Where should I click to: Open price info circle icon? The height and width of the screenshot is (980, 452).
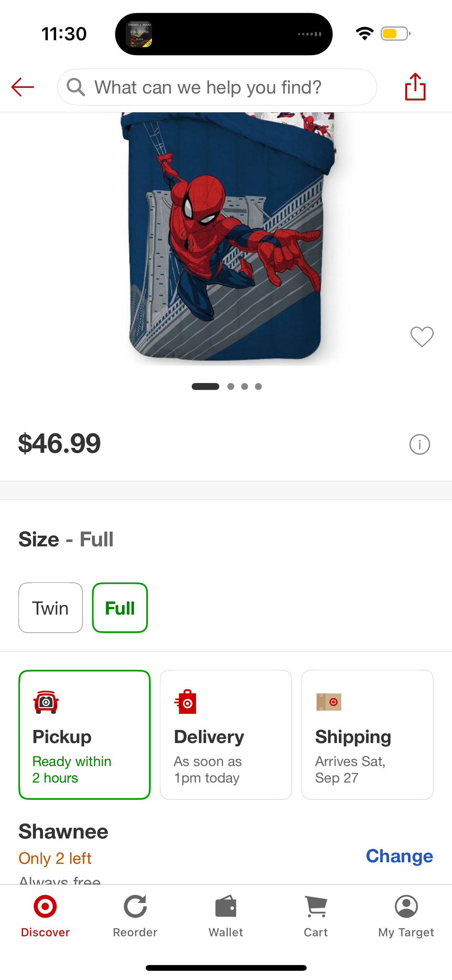point(419,444)
